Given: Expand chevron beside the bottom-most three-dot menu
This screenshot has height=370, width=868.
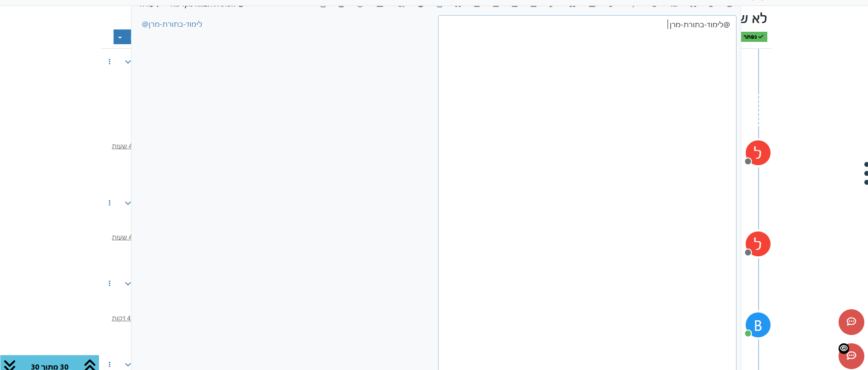Looking at the screenshot, I should tap(128, 364).
